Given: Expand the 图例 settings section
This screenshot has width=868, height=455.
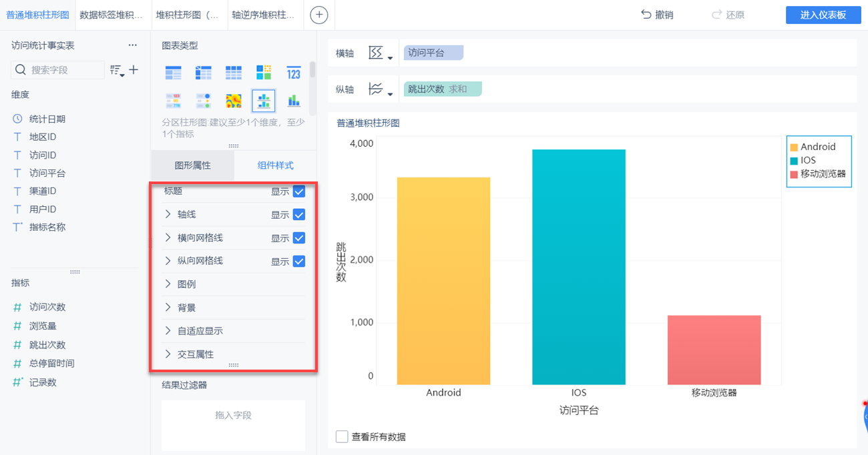Looking at the screenshot, I should coord(168,284).
